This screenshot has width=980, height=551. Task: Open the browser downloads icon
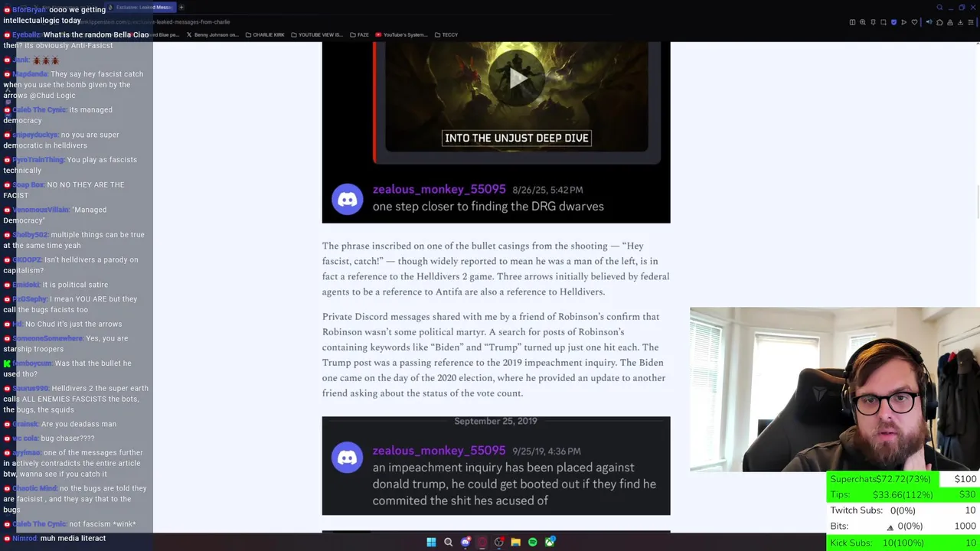point(960,22)
